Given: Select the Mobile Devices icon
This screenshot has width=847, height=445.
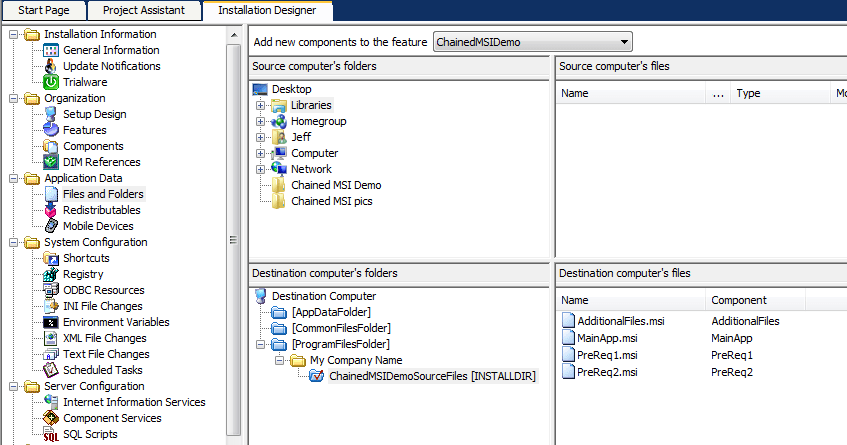Looking at the screenshot, I should click(51, 226).
